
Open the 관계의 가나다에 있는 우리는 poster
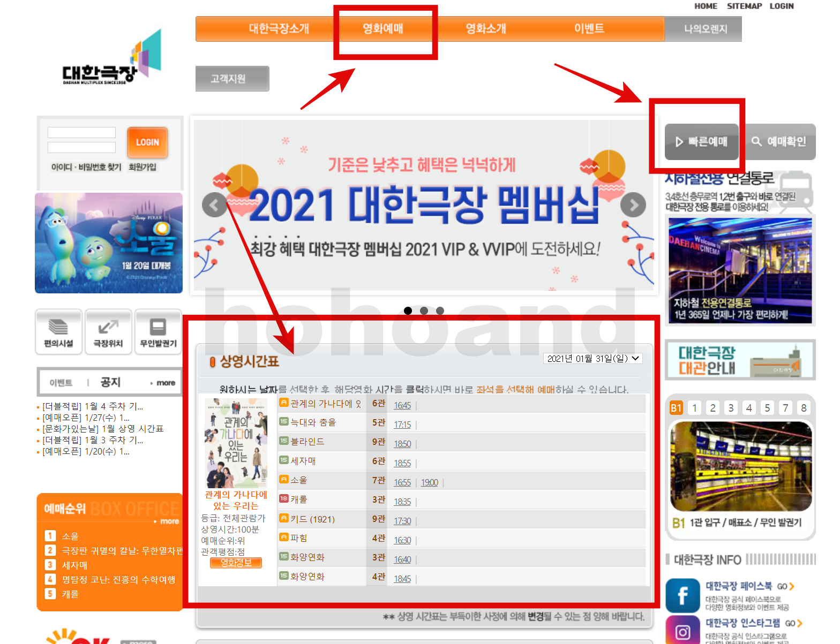pyautogui.click(x=236, y=443)
